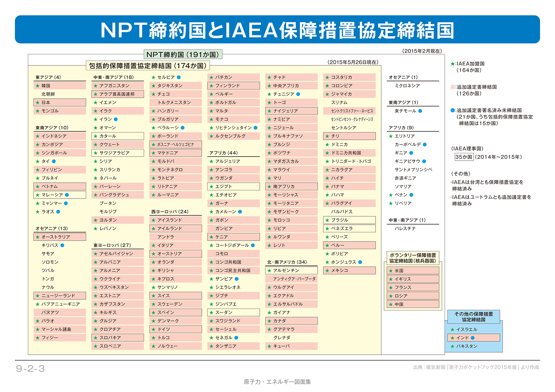This screenshot has width=555, height=392.
Task: Click the blue dot next to セルビア
Action: tap(179, 77)
